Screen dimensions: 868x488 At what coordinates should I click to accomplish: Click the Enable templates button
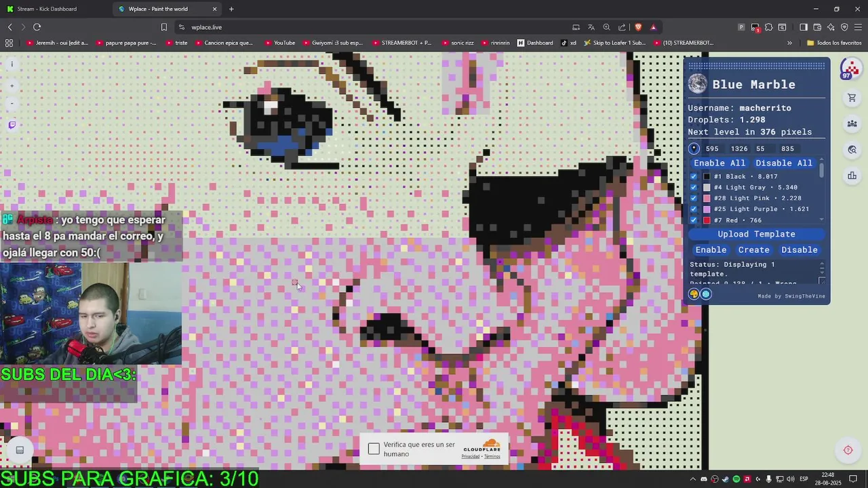click(x=711, y=249)
